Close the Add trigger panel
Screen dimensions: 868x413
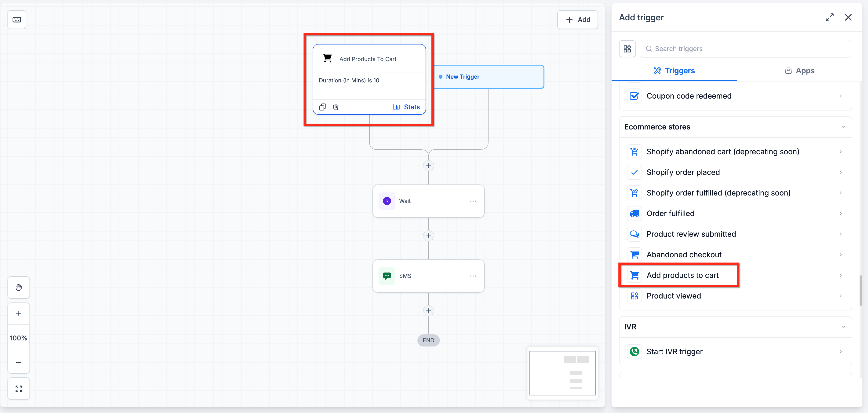[x=848, y=17]
